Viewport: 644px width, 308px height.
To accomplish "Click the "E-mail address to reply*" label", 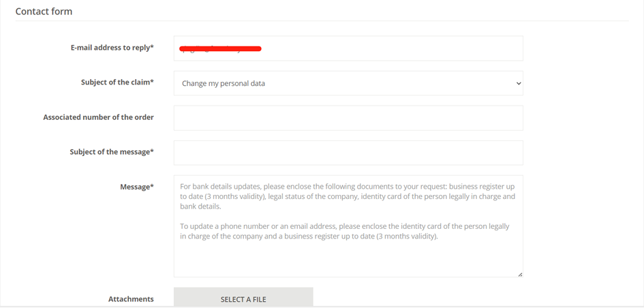I will click(x=112, y=48).
